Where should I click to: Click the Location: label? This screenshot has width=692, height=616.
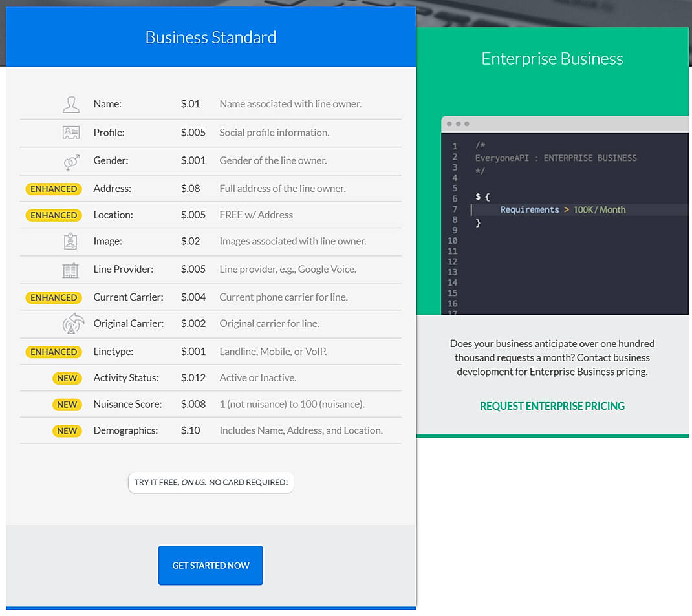(113, 215)
